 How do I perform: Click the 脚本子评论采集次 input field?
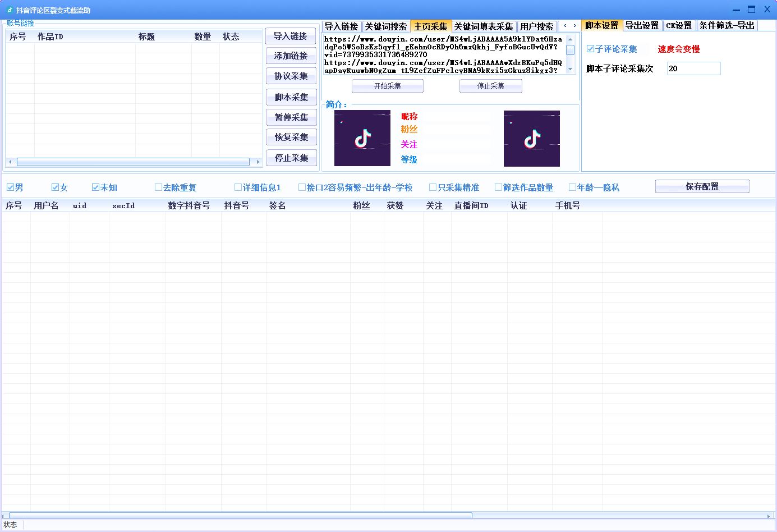693,68
